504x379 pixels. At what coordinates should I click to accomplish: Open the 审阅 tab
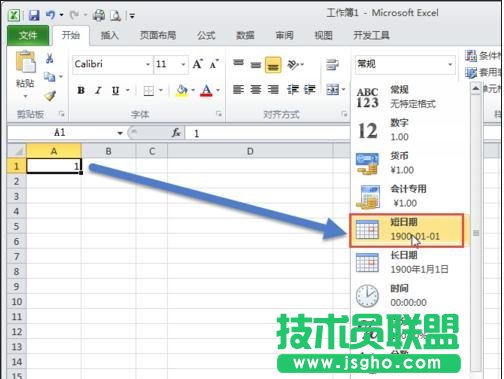[x=284, y=35]
